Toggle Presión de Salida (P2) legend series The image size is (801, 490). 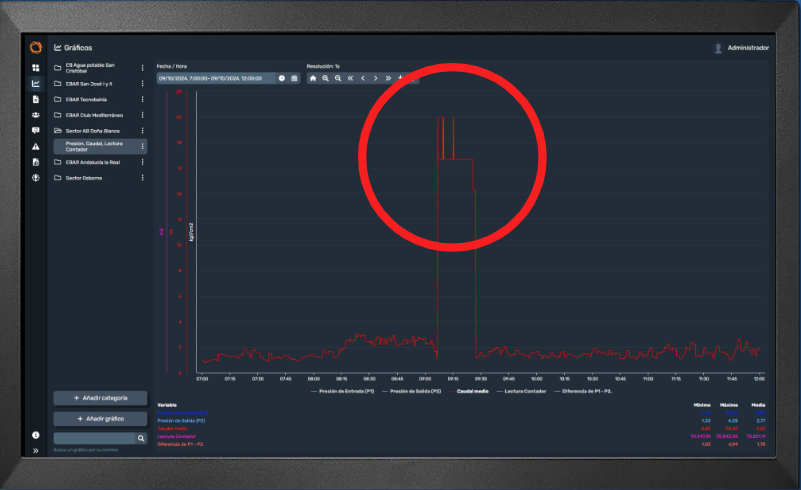click(411, 391)
